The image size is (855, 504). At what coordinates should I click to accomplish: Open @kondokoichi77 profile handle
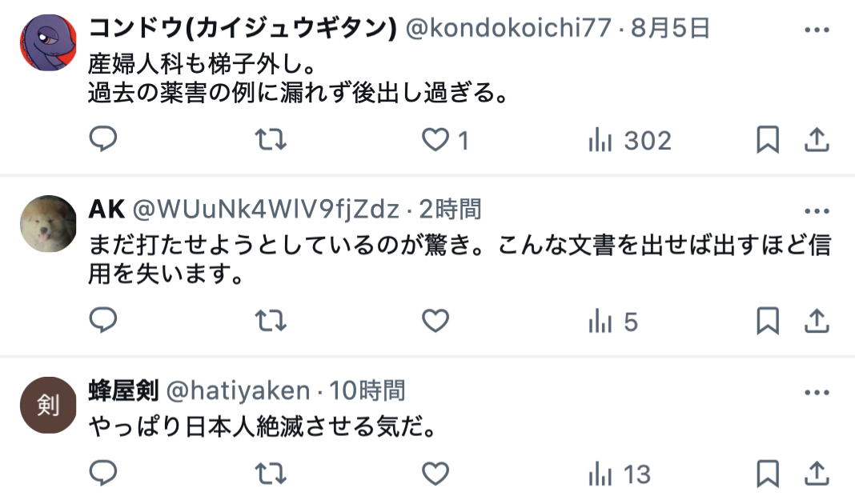508,28
